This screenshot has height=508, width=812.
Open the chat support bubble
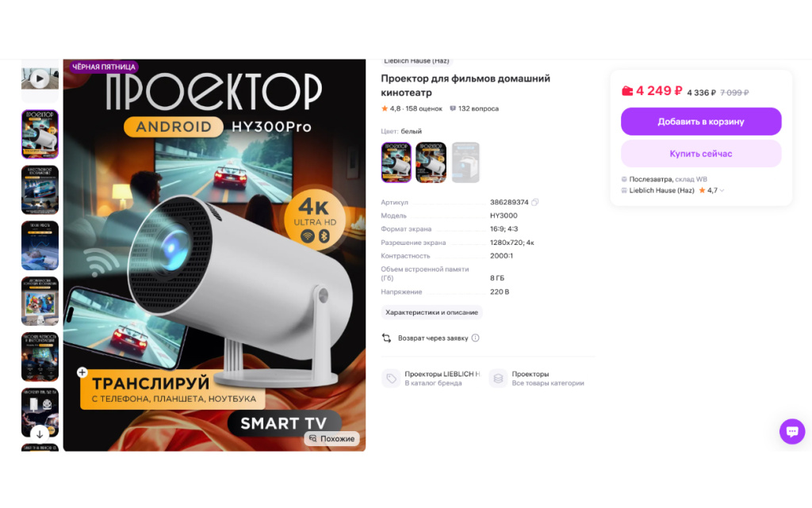792,431
